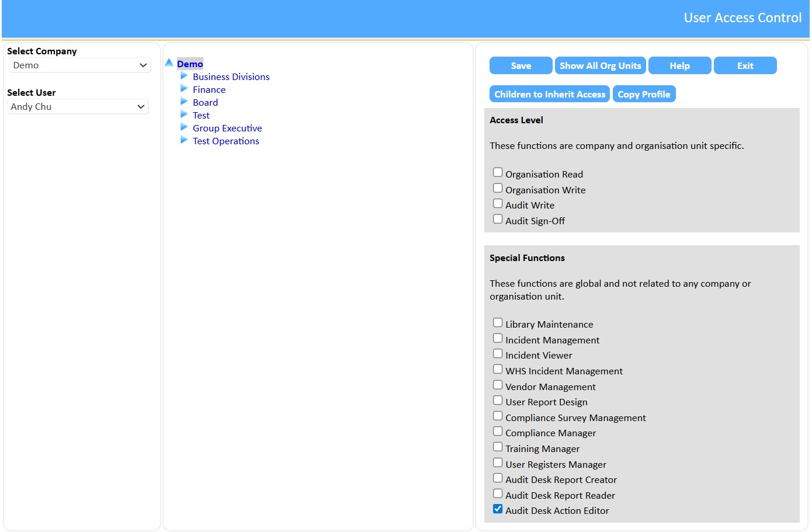
Task: Select the Copy Profile button
Action: tap(644, 95)
